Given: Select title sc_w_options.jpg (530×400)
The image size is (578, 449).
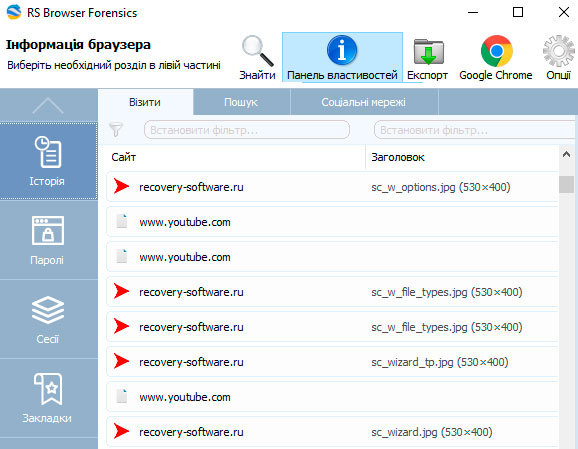Looking at the screenshot, I should [x=441, y=187].
